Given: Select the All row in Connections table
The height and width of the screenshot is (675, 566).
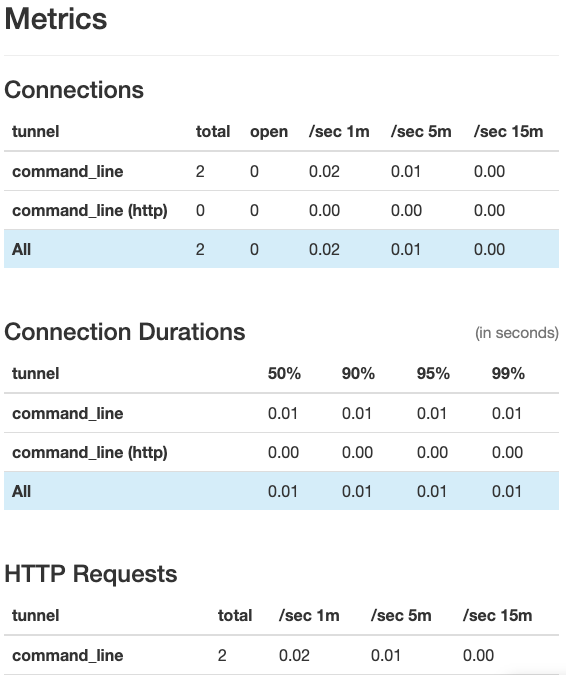Looking at the screenshot, I should point(281,249).
